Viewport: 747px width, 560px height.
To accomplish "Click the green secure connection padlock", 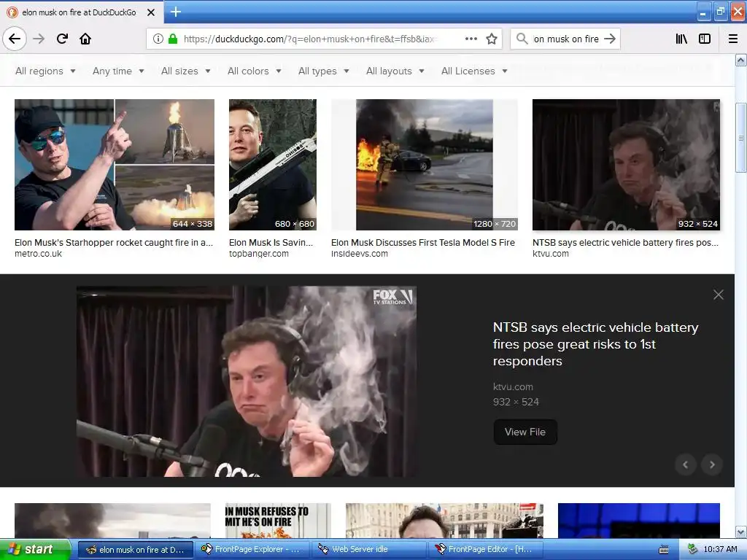I will pyautogui.click(x=173, y=39).
